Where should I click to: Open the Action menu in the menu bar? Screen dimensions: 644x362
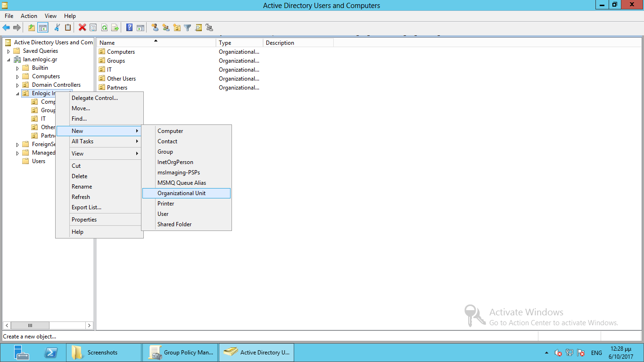click(29, 16)
